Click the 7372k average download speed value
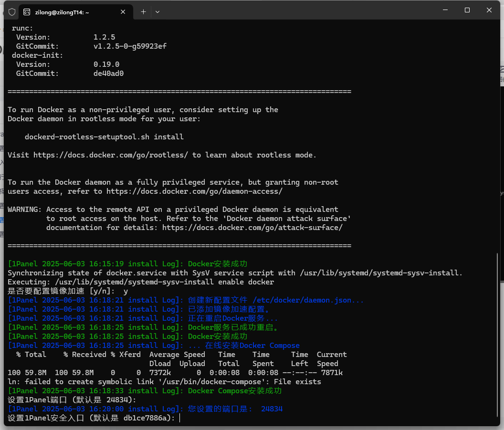This screenshot has width=504, height=430. [160, 373]
